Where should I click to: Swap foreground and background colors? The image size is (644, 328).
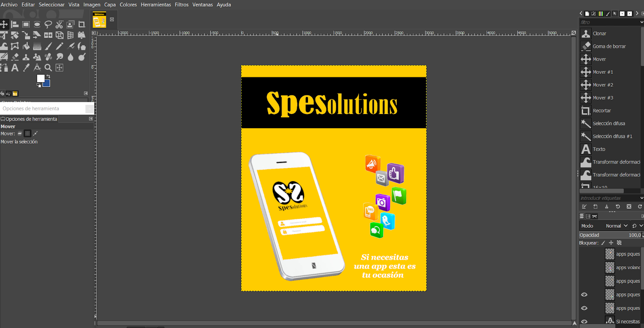(48, 76)
